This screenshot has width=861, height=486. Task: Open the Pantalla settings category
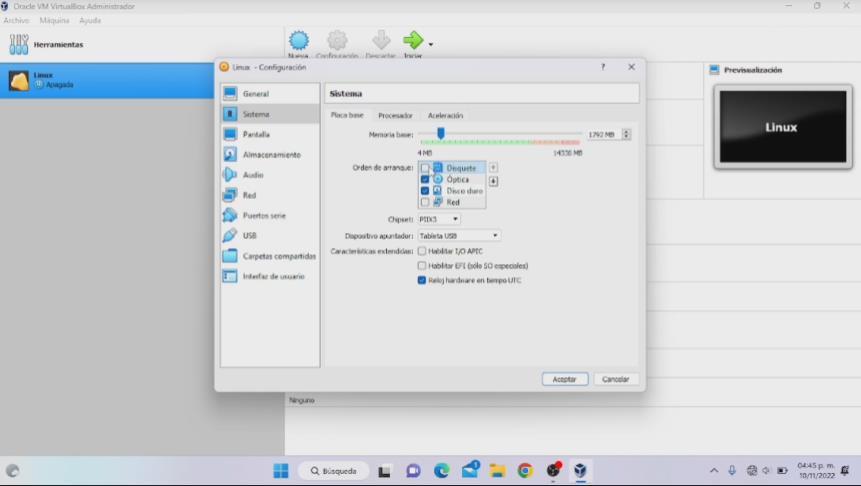coord(270,135)
